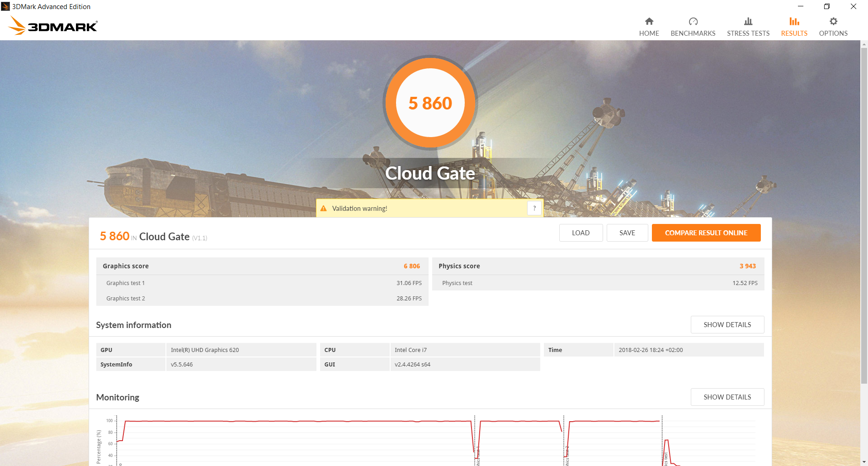The height and width of the screenshot is (466, 868).
Task: Load a saved result file
Action: (580, 233)
